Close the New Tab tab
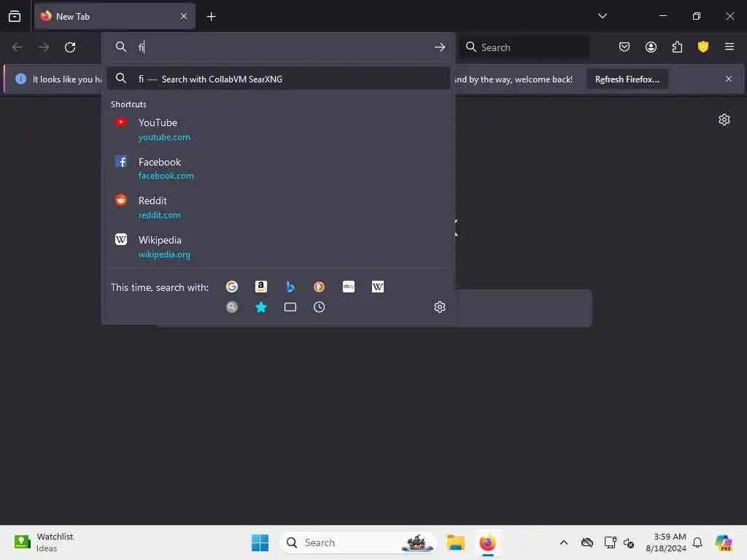This screenshot has width=747, height=560. tap(183, 16)
